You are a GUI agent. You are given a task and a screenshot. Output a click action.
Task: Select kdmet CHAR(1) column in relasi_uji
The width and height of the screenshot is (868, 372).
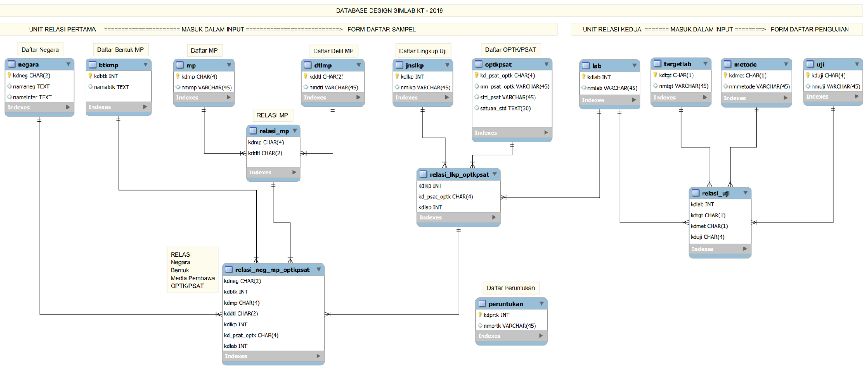coord(709,226)
